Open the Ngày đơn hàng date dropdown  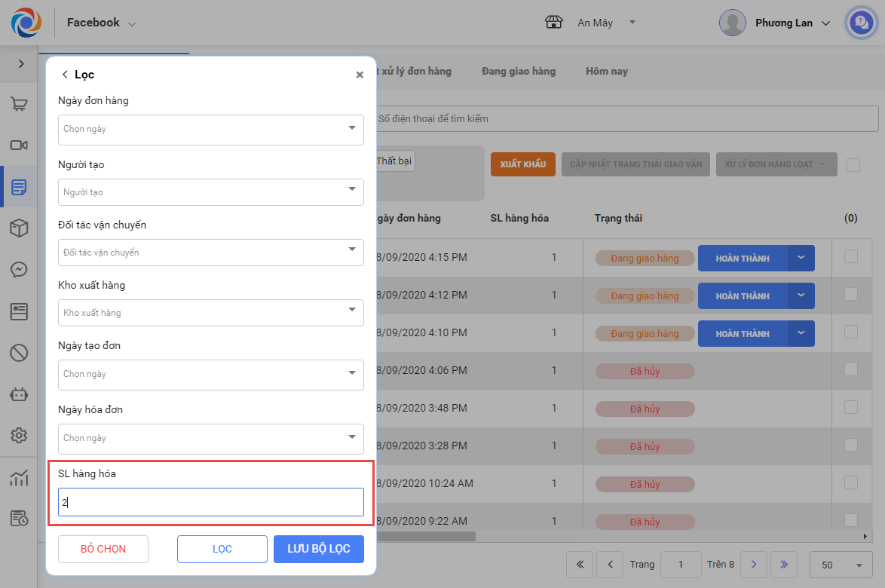211,130
